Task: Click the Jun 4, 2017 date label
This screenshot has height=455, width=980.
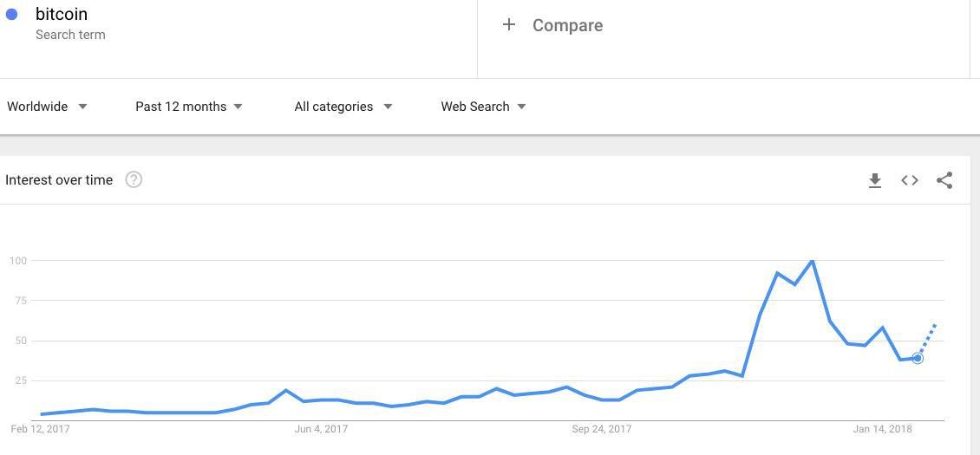Action: [x=321, y=429]
